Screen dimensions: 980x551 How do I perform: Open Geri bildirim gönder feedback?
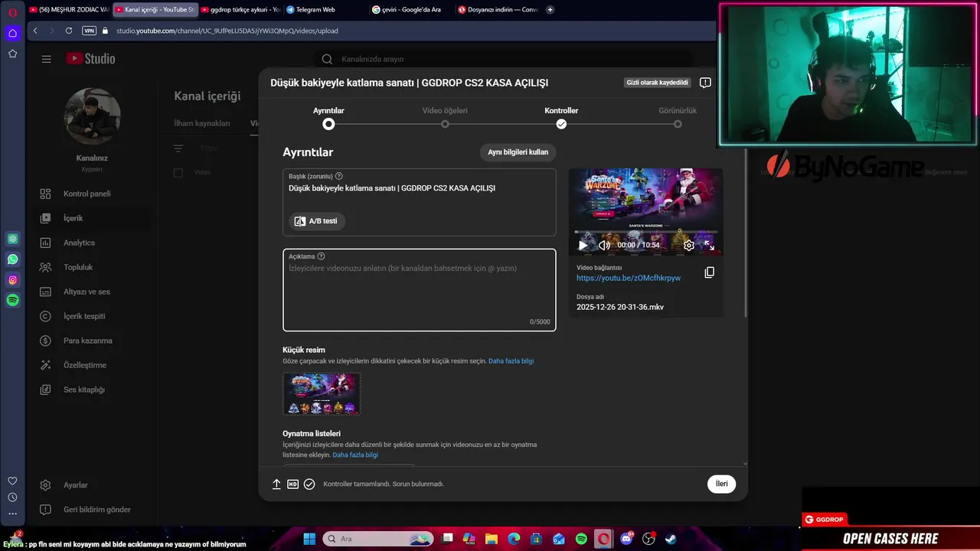[96, 510]
